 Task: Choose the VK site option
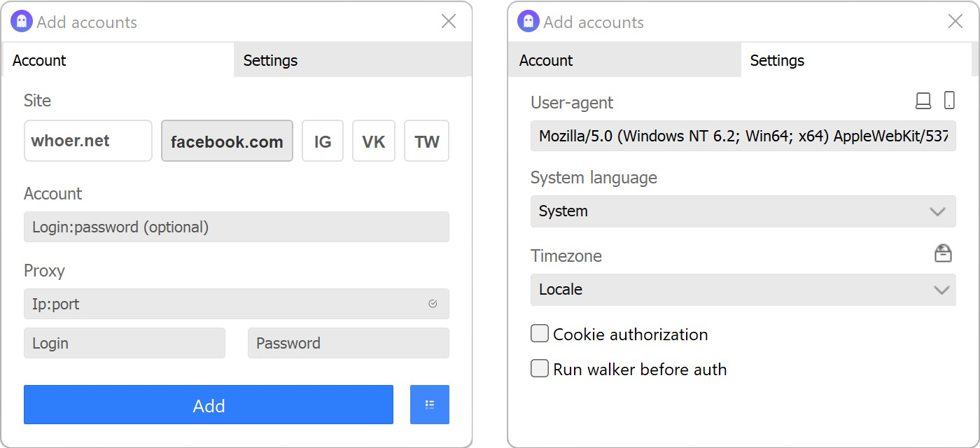tap(374, 141)
